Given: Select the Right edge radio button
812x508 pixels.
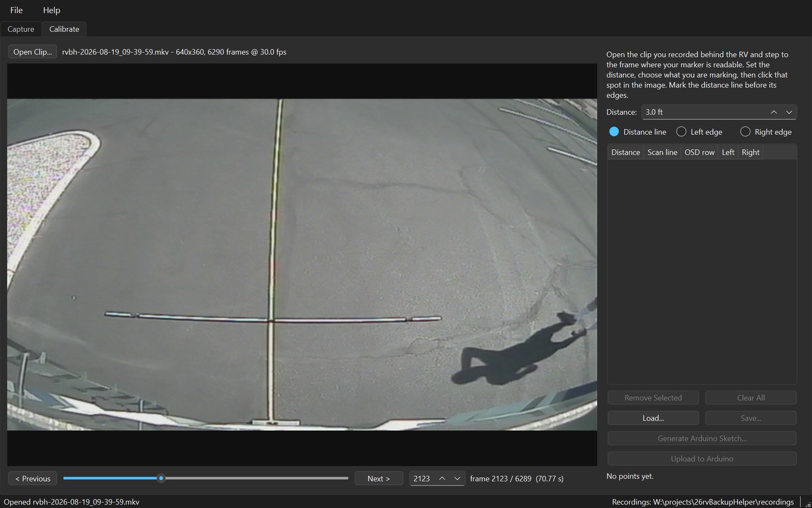Looking at the screenshot, I should pos(766,132).
